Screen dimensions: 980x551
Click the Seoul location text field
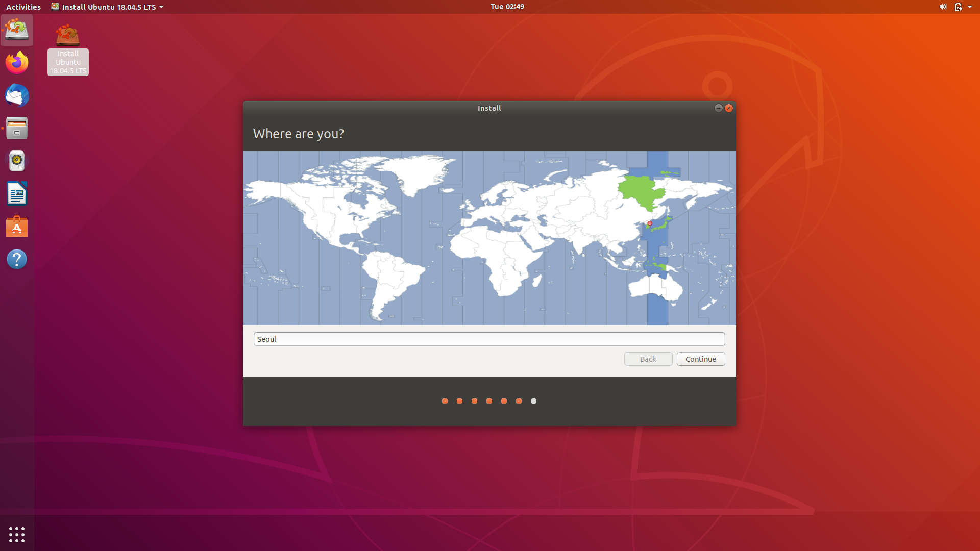click(x=488, y=339)
